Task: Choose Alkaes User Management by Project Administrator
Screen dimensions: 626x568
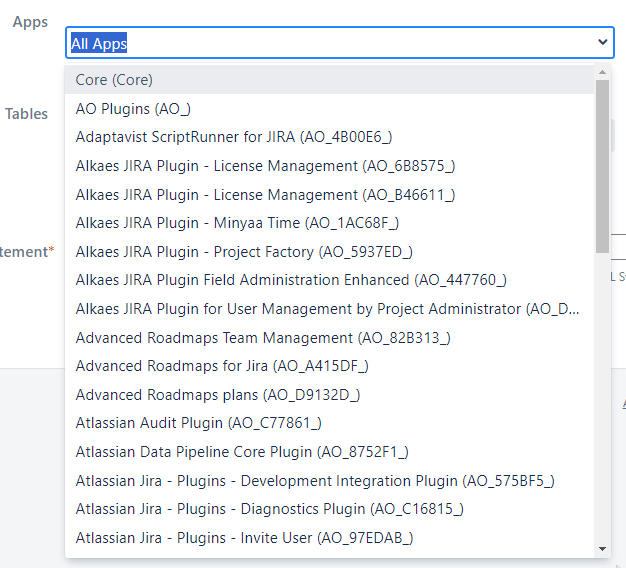Action: tap(327, 309)
